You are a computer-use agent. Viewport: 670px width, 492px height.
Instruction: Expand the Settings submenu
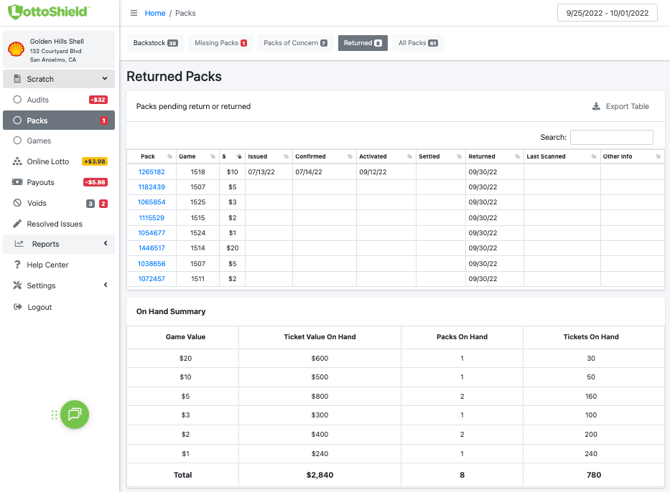105,286
